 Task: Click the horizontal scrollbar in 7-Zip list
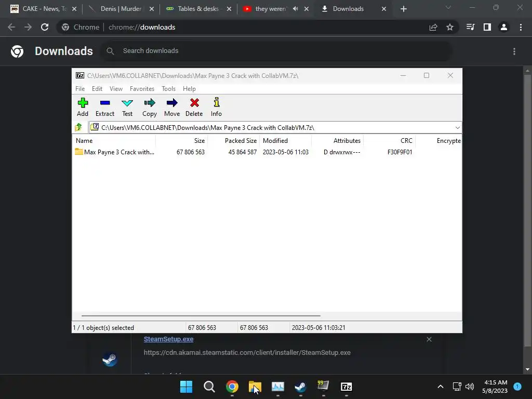(x=201, y=315)
